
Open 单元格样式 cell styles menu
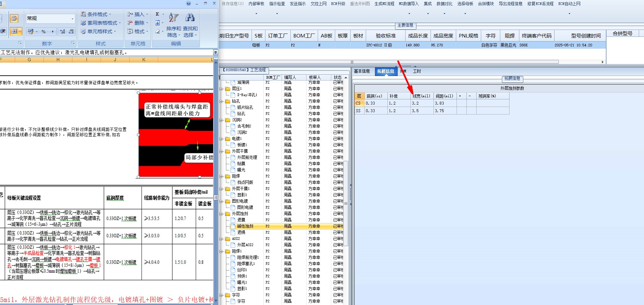tap(98, 31)
